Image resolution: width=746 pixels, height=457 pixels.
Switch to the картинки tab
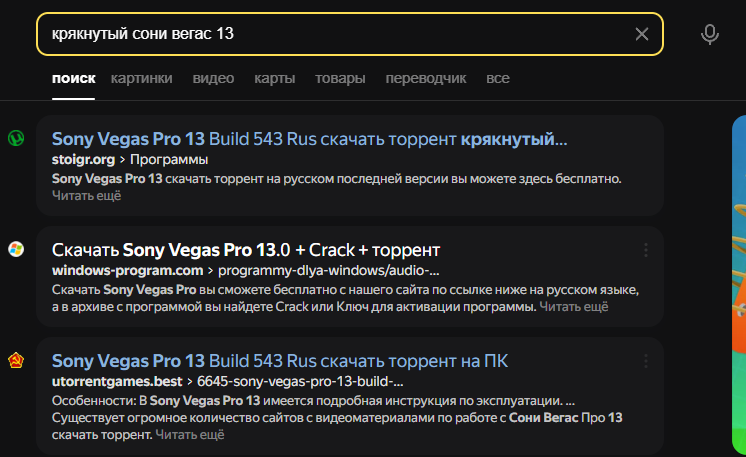pos(141,78)
